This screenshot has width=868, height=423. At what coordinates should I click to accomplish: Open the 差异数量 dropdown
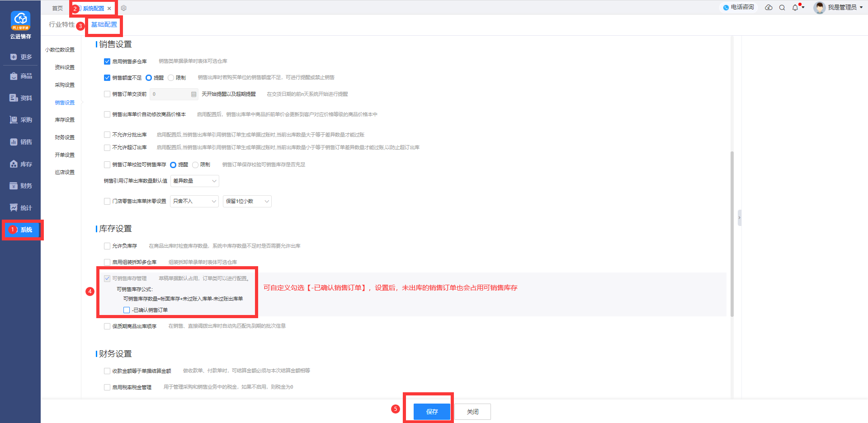(x=195, y=181)
